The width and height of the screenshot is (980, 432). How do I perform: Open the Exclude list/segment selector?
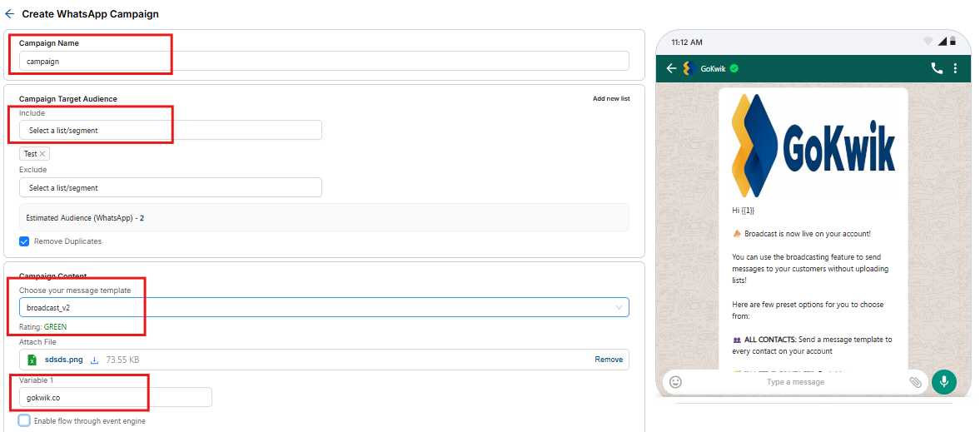click(x=171, y=187)
